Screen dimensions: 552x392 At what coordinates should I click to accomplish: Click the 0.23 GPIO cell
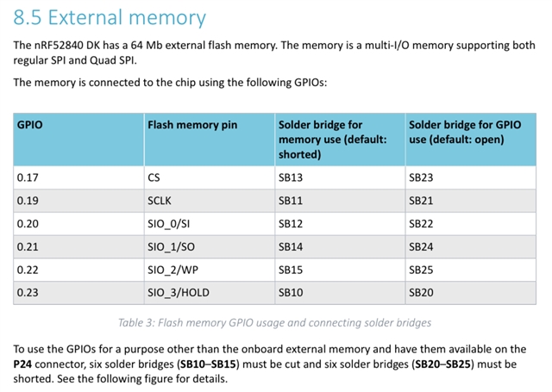pyautogui.click(x=78, y=293)
